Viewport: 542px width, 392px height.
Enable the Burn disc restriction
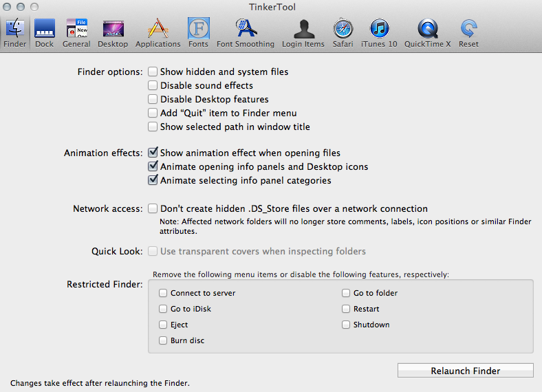click(x=163, y=340)
